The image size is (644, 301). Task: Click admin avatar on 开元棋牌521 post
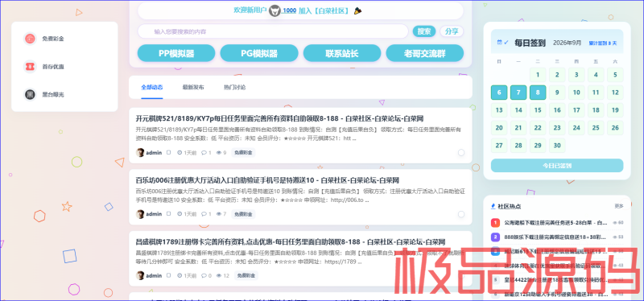point(140,152)
